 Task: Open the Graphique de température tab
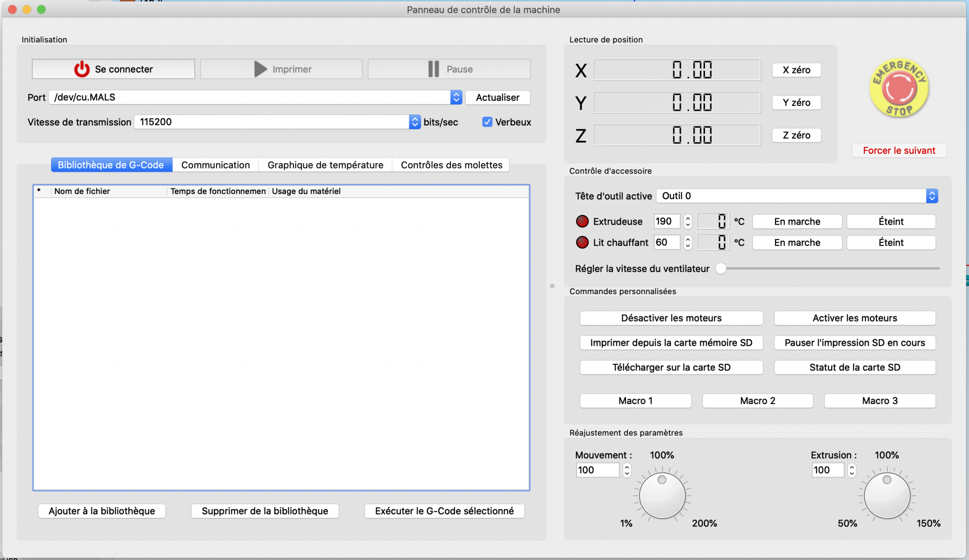pyautogui.click(x=325, y=165)
